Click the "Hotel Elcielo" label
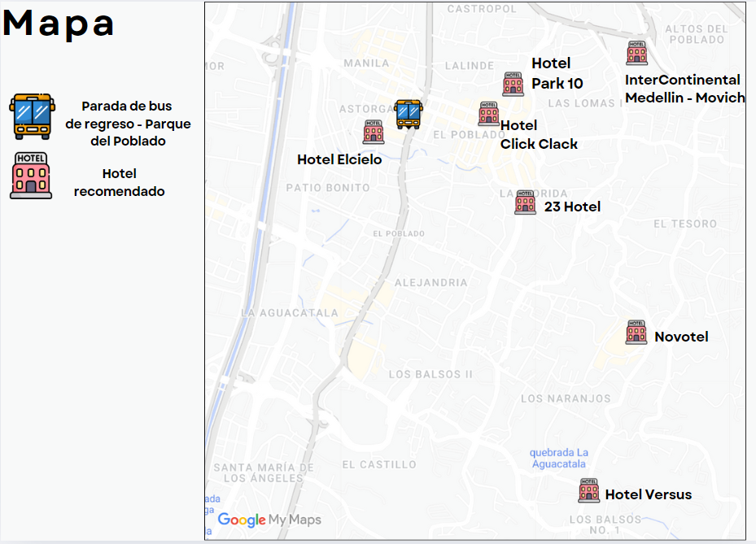The height and width of the screenshot is (544, 756). point(339,159)
